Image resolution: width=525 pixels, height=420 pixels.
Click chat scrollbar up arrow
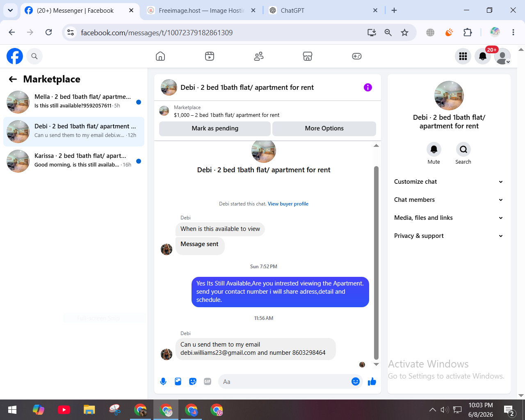[x=376, y=146]
